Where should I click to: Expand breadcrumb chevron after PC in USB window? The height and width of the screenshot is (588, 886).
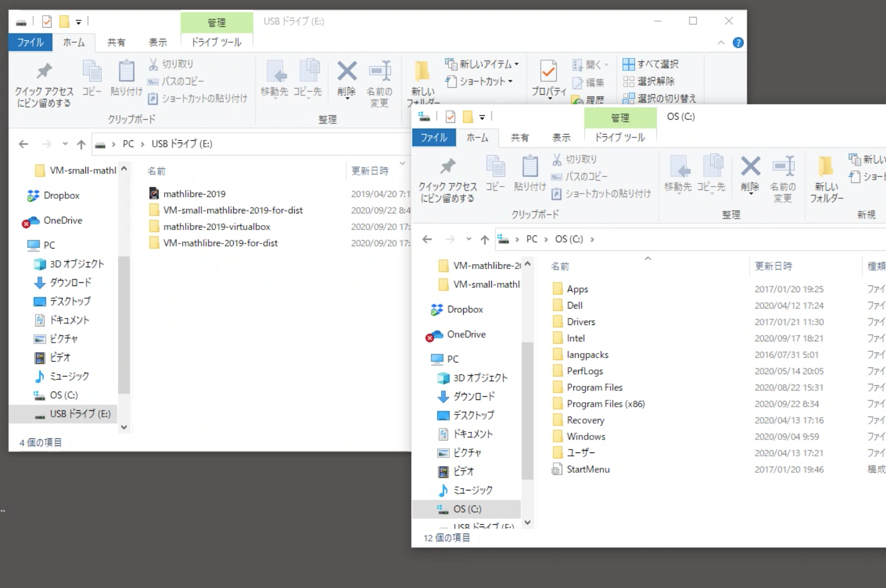[x=142, y=144]
